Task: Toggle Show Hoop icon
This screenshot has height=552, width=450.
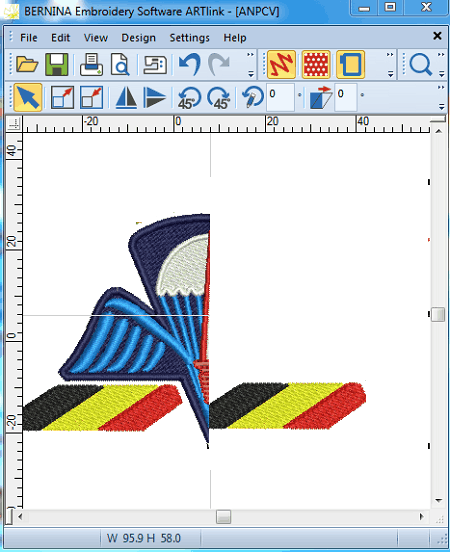Action: pos(350,64)
